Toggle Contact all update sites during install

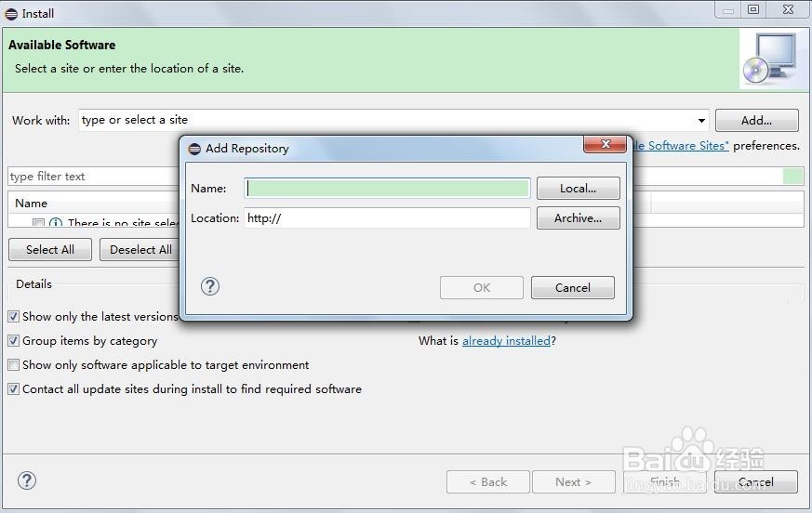[x=14, y=388]
